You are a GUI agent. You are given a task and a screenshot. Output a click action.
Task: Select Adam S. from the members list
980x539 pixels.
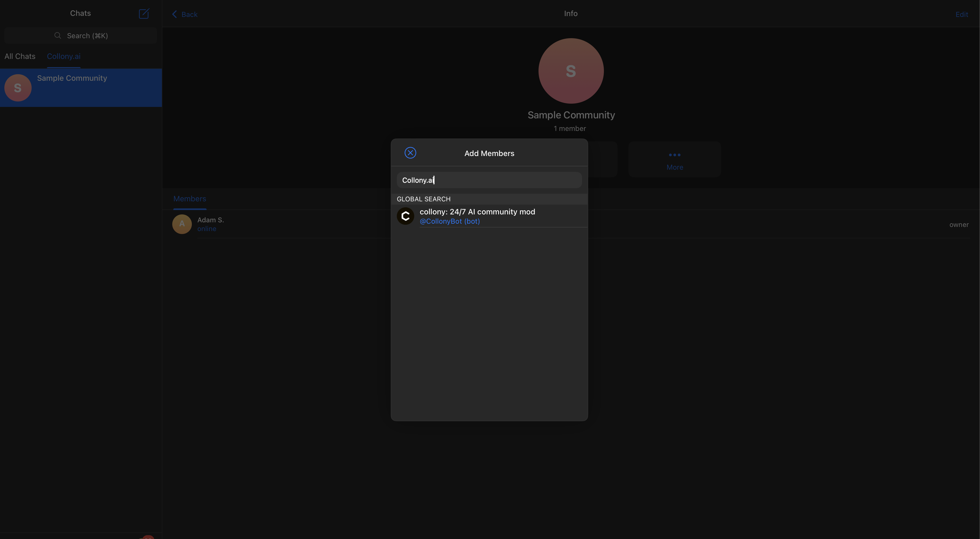click(210, 220)
